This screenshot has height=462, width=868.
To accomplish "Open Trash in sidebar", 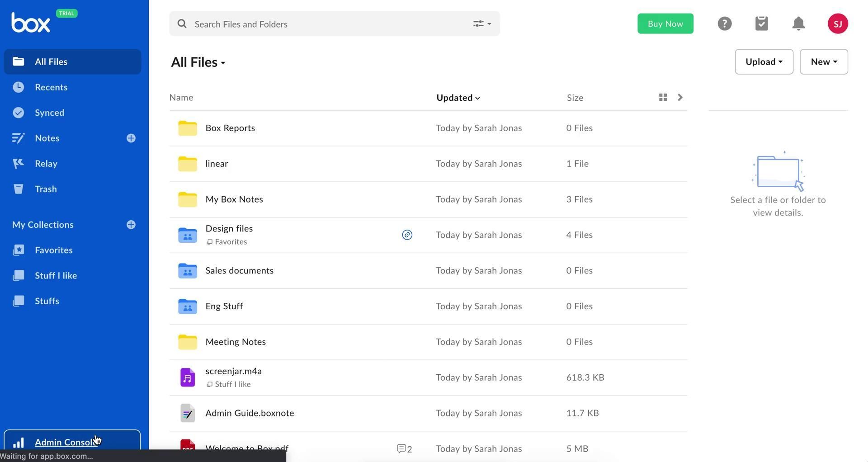I will (46, 189).
